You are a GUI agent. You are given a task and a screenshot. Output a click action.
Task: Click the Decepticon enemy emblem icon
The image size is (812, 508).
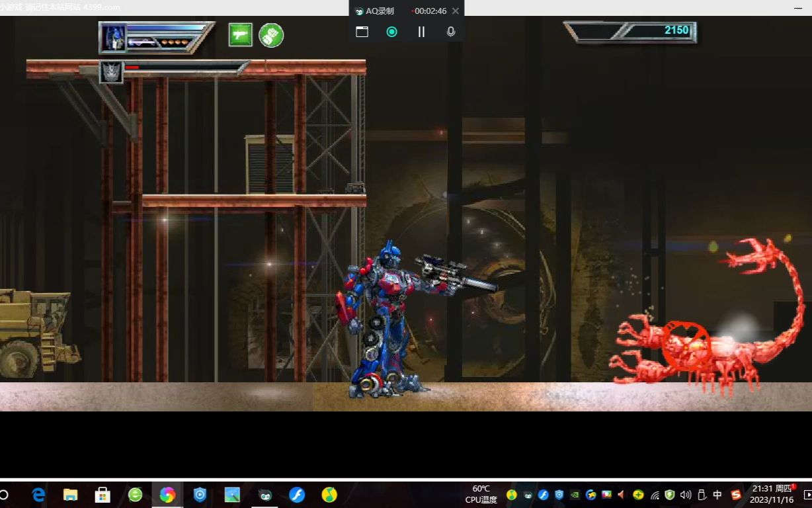point(111,71)
